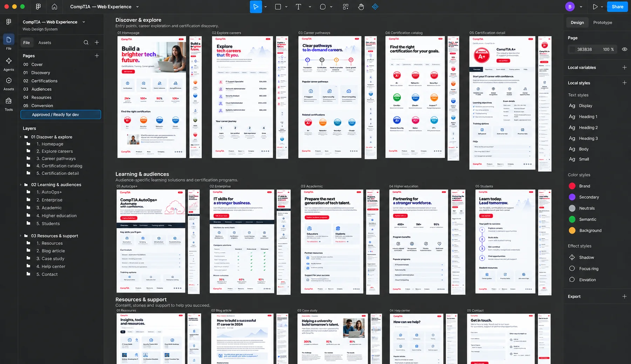
Task: Add a local variable with plus
Action: [624, 67]
